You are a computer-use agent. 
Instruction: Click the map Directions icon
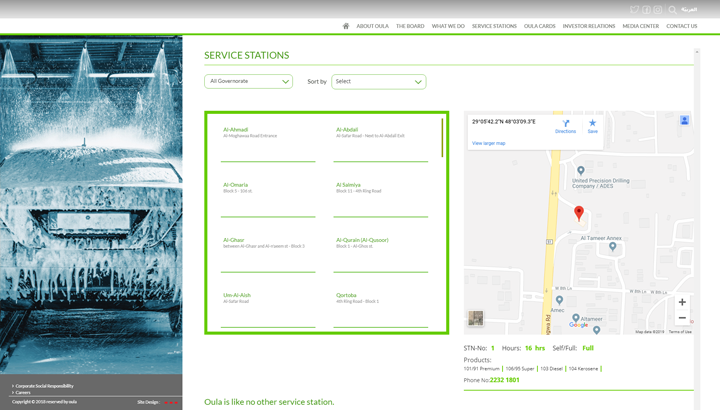(565, 126)
